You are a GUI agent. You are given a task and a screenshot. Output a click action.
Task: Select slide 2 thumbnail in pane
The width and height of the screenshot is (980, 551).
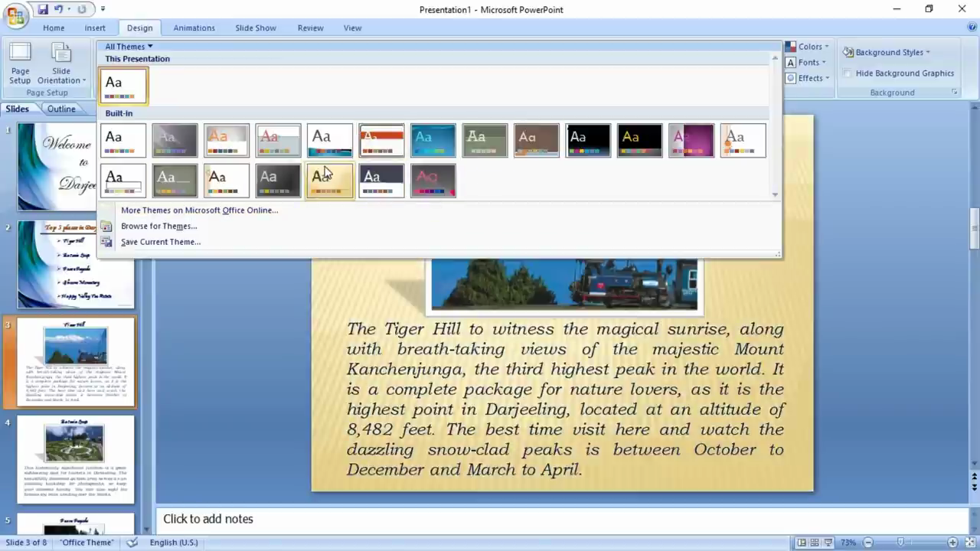pos(76,264)
